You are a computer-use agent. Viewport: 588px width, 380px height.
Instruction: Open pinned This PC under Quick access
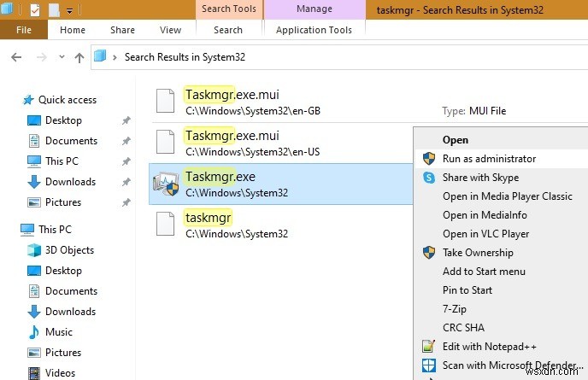62,161
